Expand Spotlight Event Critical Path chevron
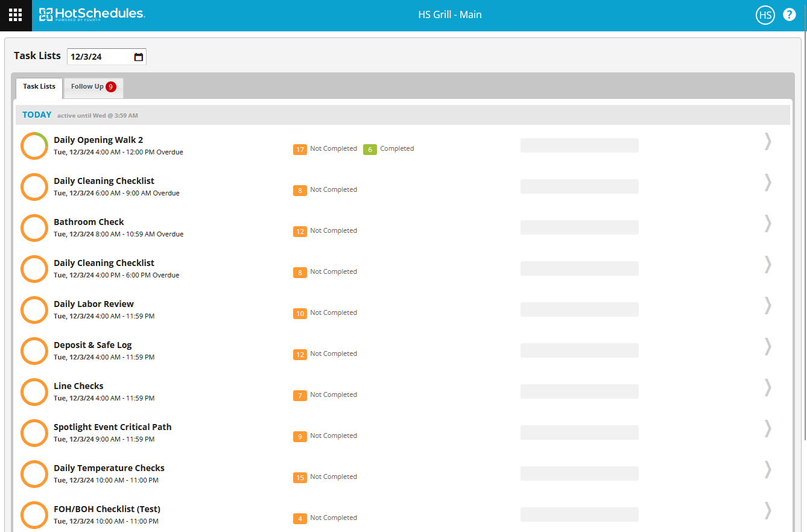This screenshot has width=807, height=532. (768, 428)
